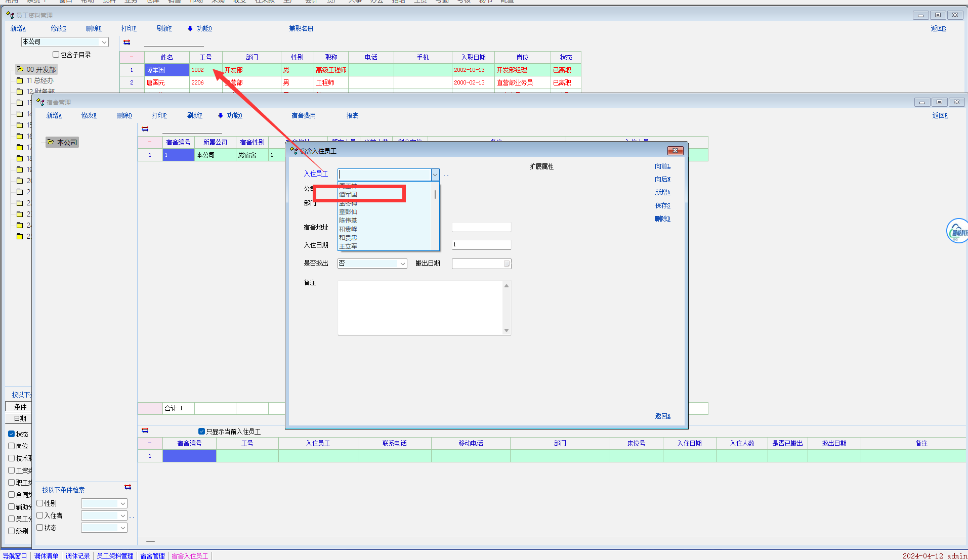The image size is (968, 560).
Task: Click the red-blue swap icon above dormitory table
Action: point(145,129)
